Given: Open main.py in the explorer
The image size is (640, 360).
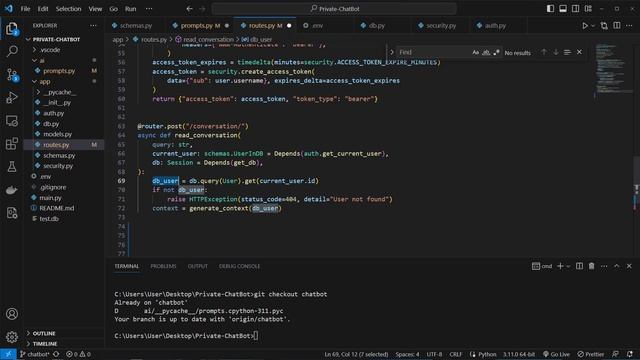Looking at the screenshot, I should [x=50, y=198].
